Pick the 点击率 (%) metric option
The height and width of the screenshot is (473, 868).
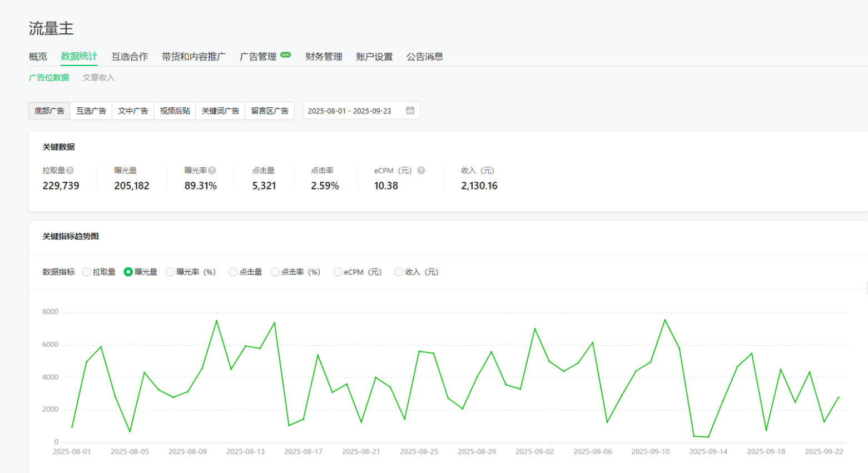point(275,272)
